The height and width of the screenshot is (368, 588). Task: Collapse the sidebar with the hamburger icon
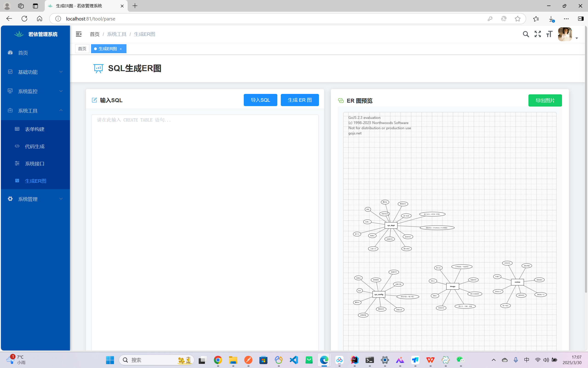coord(79,34)
